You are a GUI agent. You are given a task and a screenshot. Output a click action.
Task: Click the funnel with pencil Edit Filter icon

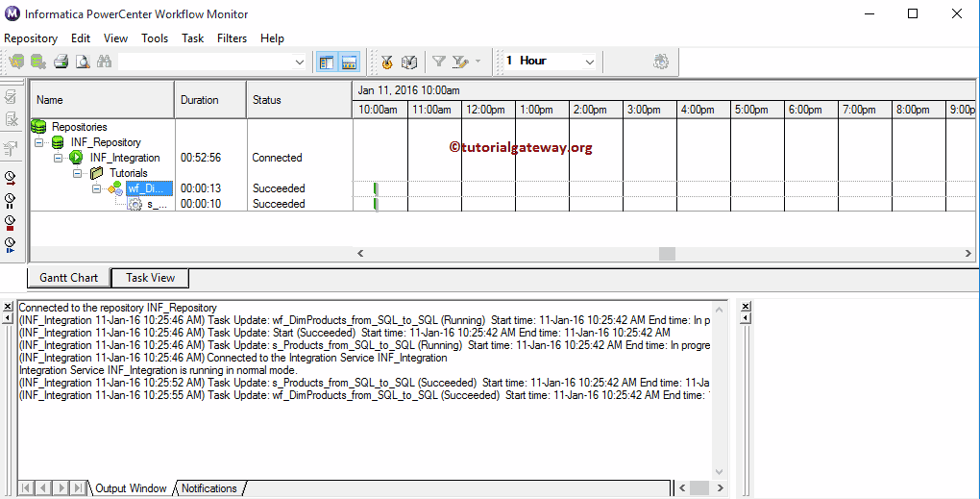pyautogui.click(x=460, y=62)
